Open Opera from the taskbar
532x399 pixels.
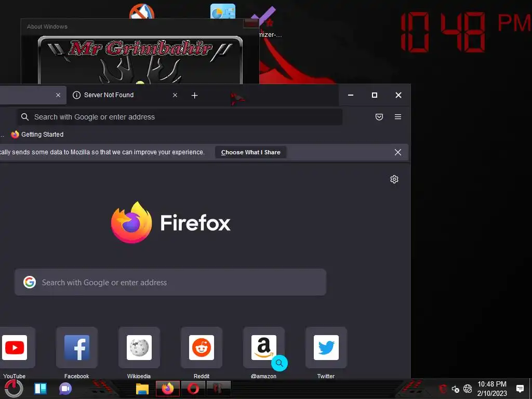pyautogui.click(x=193, y=389)
